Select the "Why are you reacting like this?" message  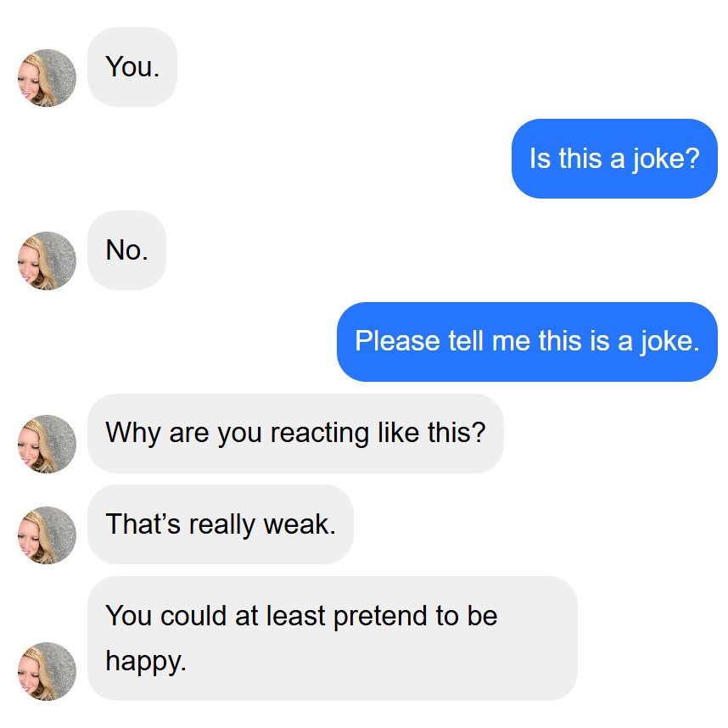(295, 434)
